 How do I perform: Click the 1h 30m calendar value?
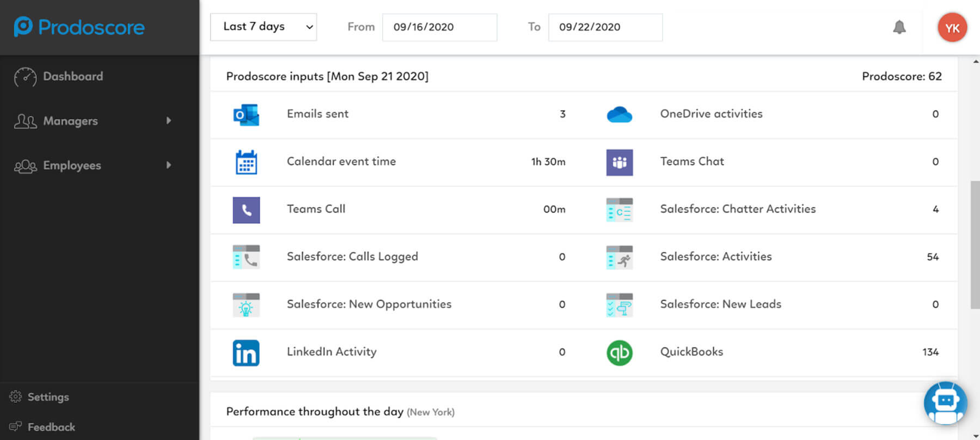click(x=548, y=162)
